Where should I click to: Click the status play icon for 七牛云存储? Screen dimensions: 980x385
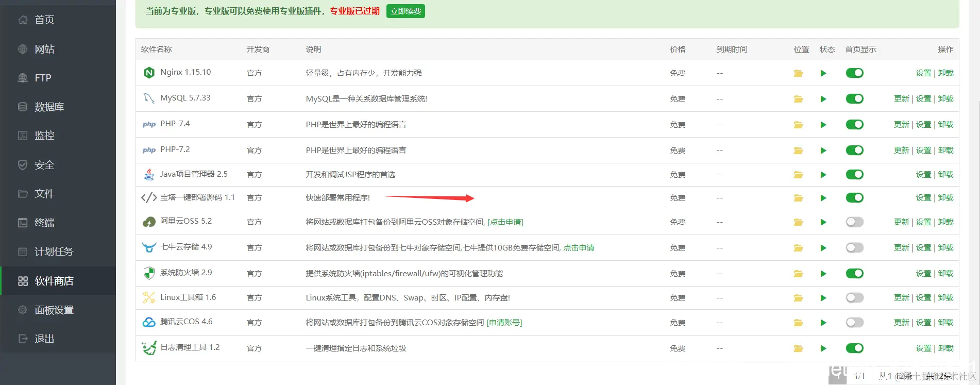click(823, 248)
